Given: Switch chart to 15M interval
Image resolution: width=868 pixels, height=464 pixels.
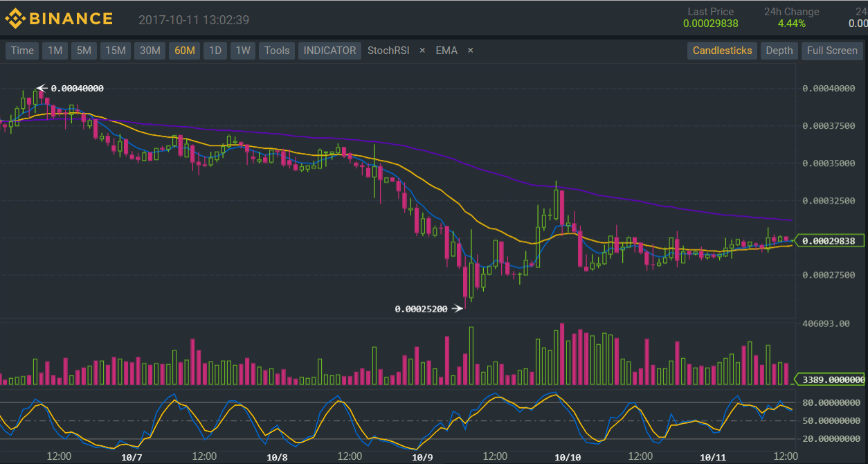Looking at the screenshot, I should [x=115, y=51].
